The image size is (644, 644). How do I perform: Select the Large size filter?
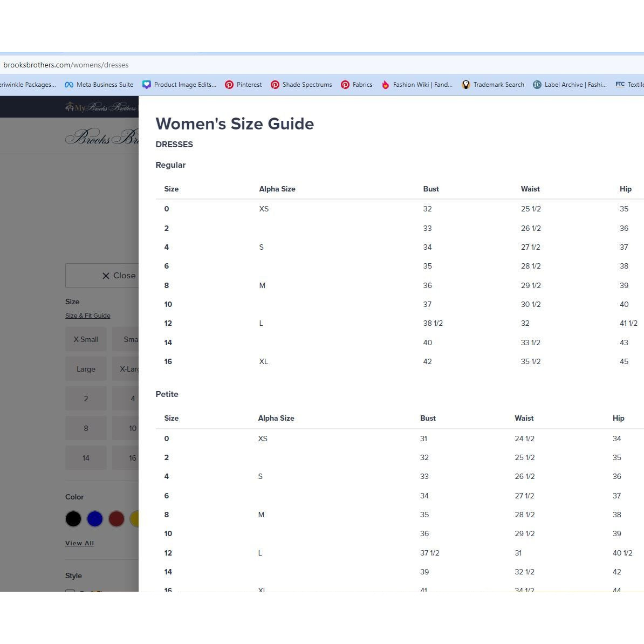point(86,369)
